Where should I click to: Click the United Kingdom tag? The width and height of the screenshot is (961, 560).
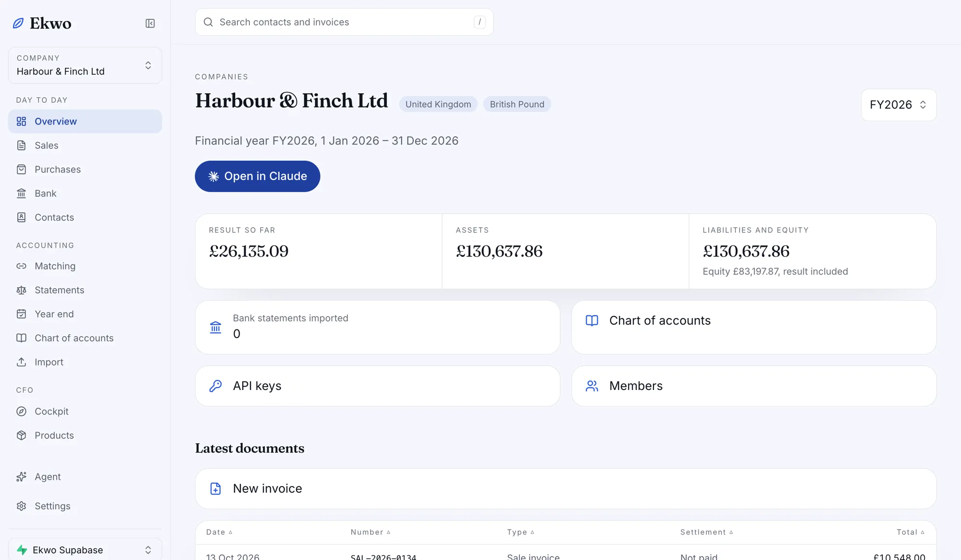438,104
